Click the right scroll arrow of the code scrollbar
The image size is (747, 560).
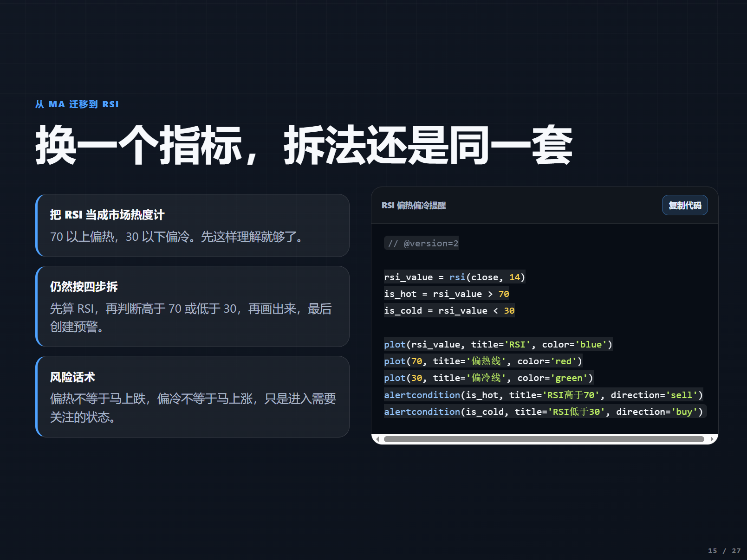click(712, 439)
